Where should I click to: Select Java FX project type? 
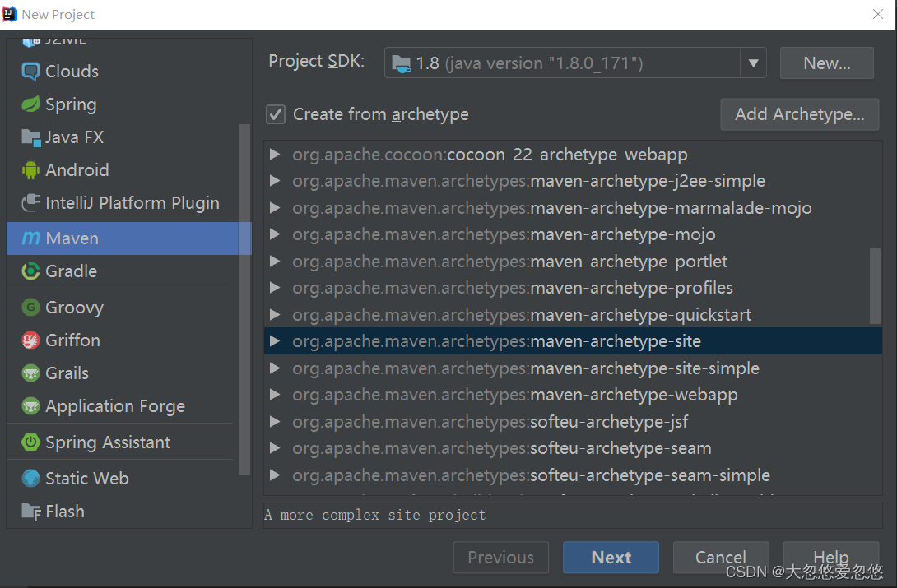coord(123,137)
